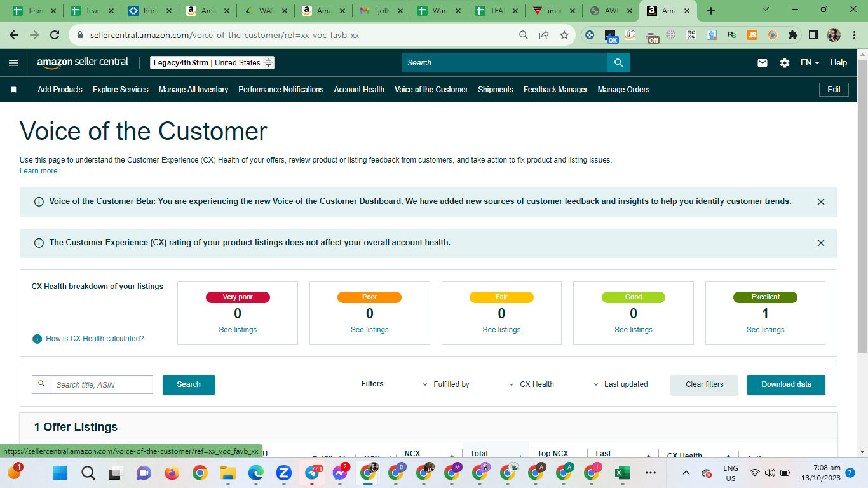868x488 pixels.
Task: Open Manage All Inventory
Action: (x=193, y=90)
